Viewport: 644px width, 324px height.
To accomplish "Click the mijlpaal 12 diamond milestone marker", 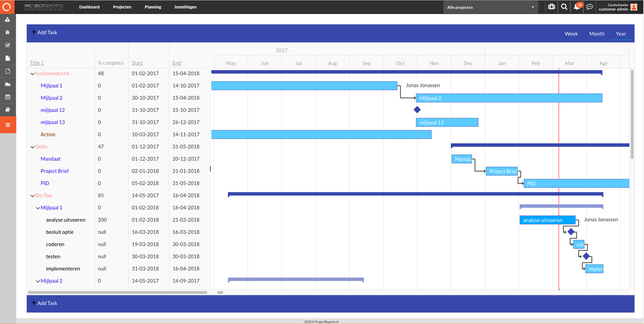I will tap(417, 109).
